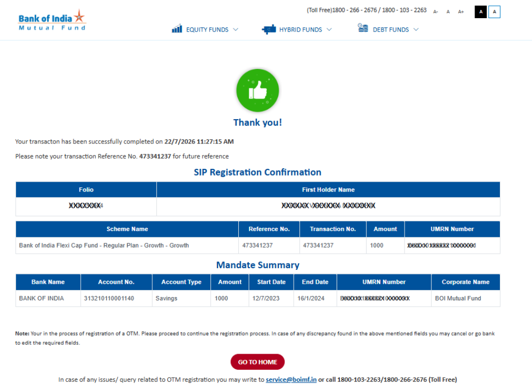Image resolution: width=532 pixels, height=392 pixels.
Task: Click the Account No. column header
Action: click(117, 282)
